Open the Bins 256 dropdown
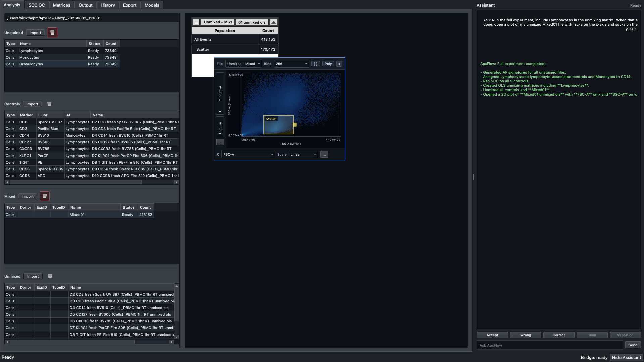 291,64
